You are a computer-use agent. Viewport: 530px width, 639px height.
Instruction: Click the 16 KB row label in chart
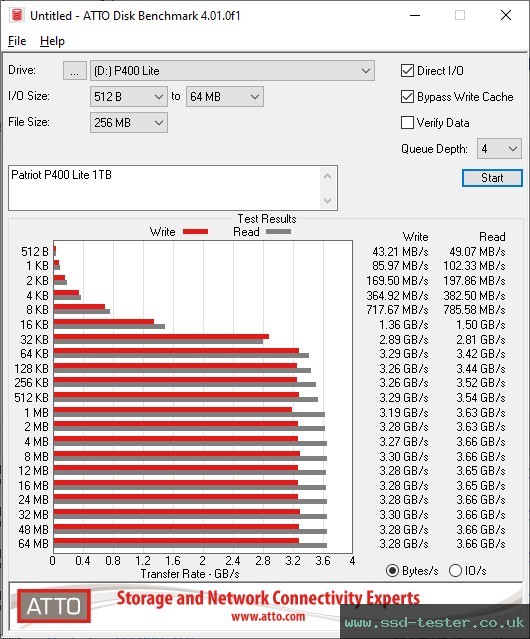[35, 325]
